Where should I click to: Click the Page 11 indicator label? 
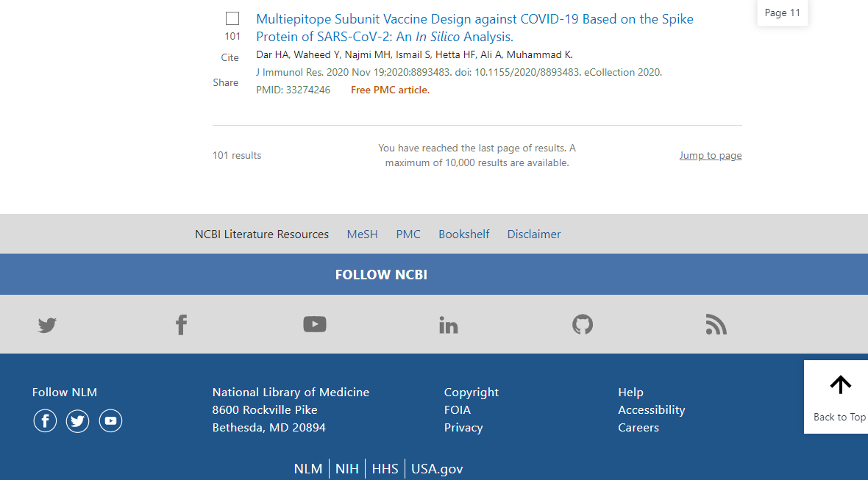pos(782,12)
